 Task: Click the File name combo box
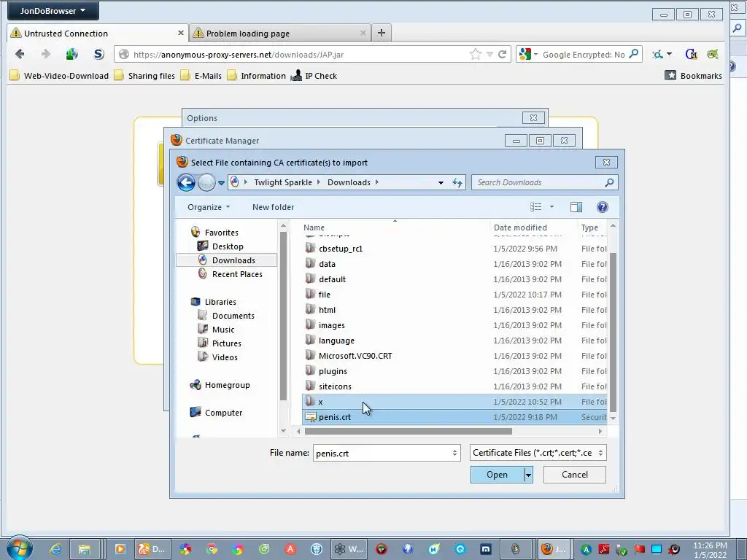387,453
